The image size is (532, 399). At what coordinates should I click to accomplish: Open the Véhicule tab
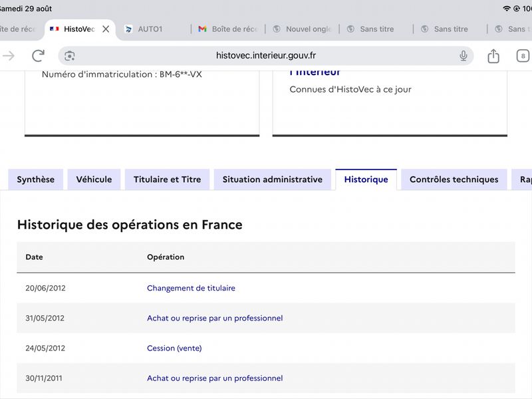coord(94,180)
